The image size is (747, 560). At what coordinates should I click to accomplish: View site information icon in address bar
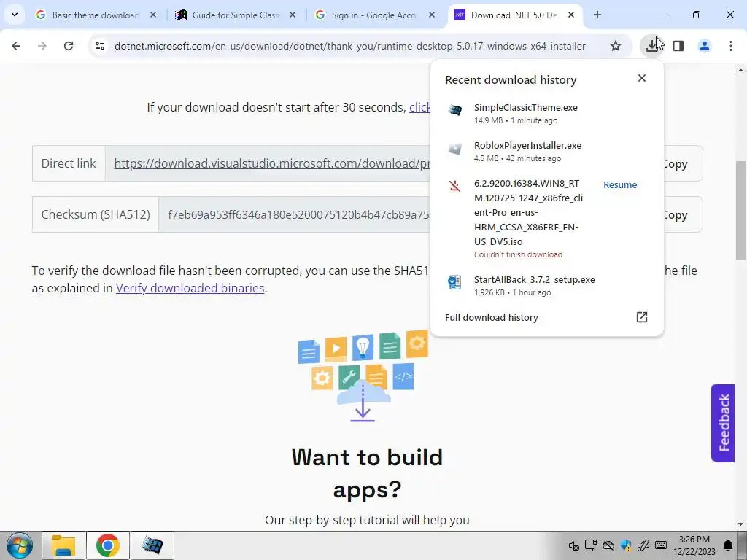99,46
